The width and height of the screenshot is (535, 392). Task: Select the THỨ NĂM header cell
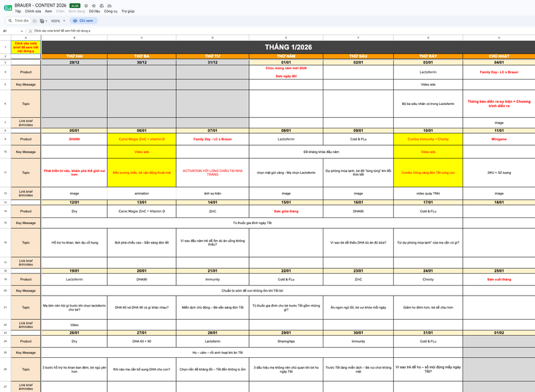point(286,56)
